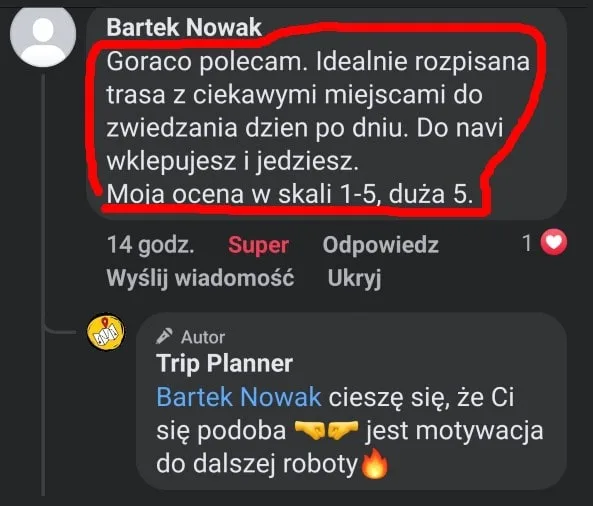The image size is (593, 506).
Task: Open the 14 godz. timestamp link
Action: click(x=151, y=245)
